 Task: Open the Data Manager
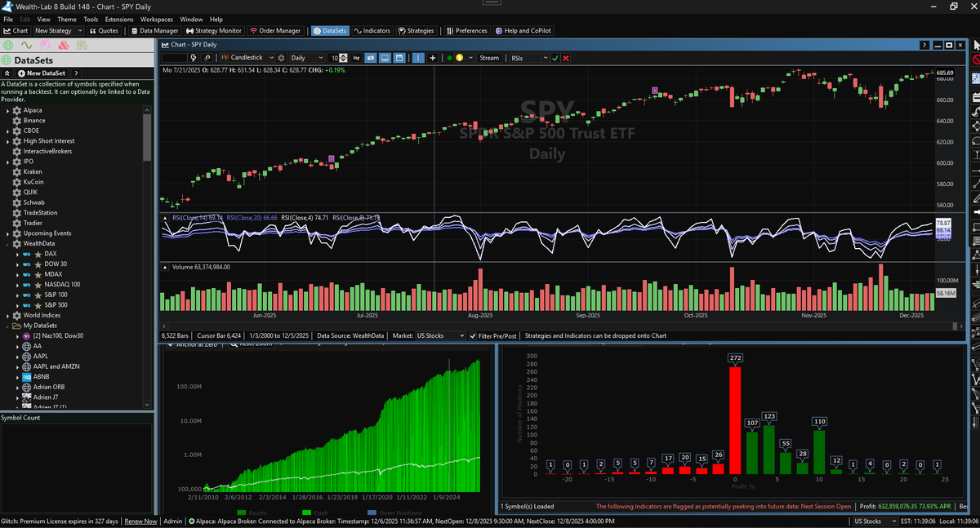point(154,31)
